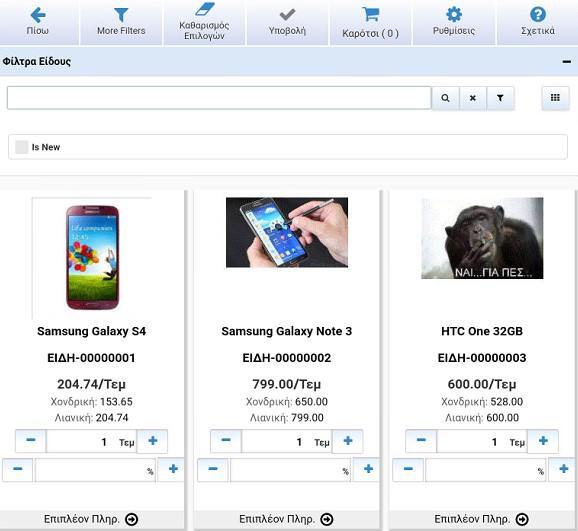Open More Filters in the toolbar

pos(121,22)
